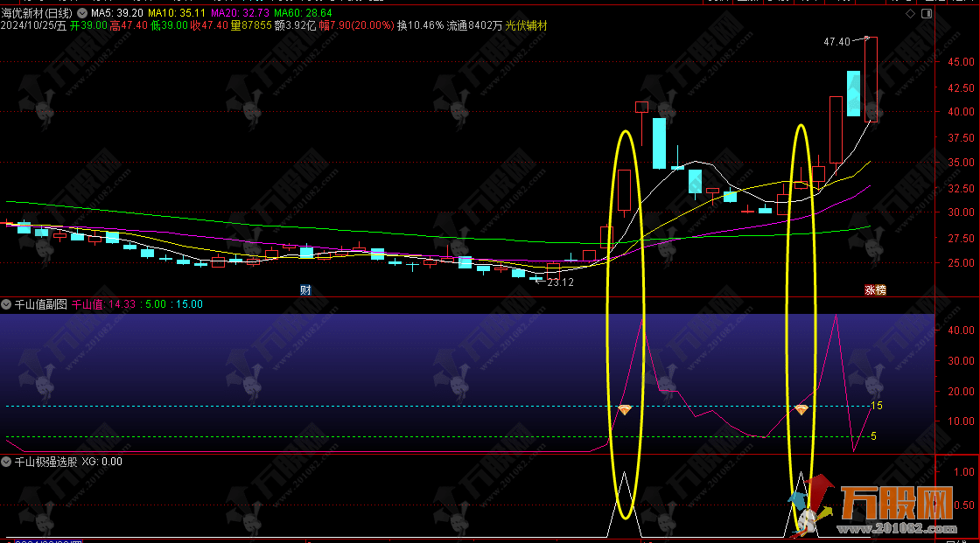Click the 千山值副图 panel name
The image size is (980, 543).
[x=40, y=304]
